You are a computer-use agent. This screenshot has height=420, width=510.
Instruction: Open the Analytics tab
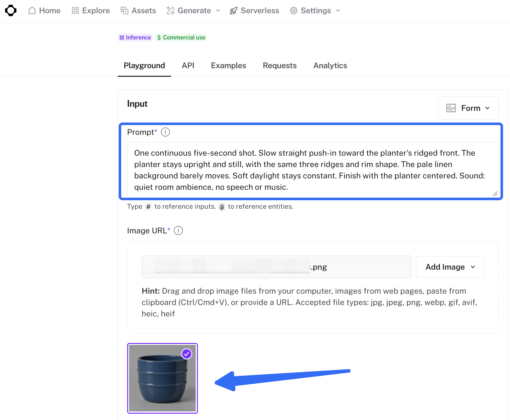tap(330, 65)
